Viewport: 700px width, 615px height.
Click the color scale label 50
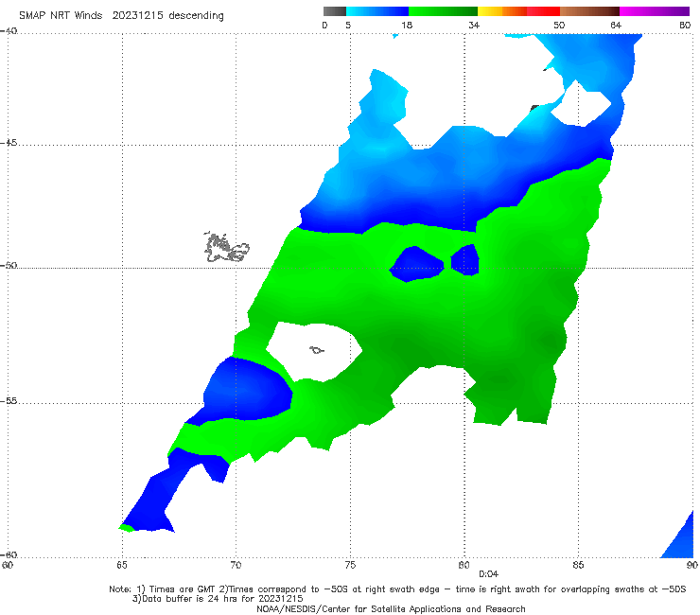pyautogui.click(x=559, y=25)
